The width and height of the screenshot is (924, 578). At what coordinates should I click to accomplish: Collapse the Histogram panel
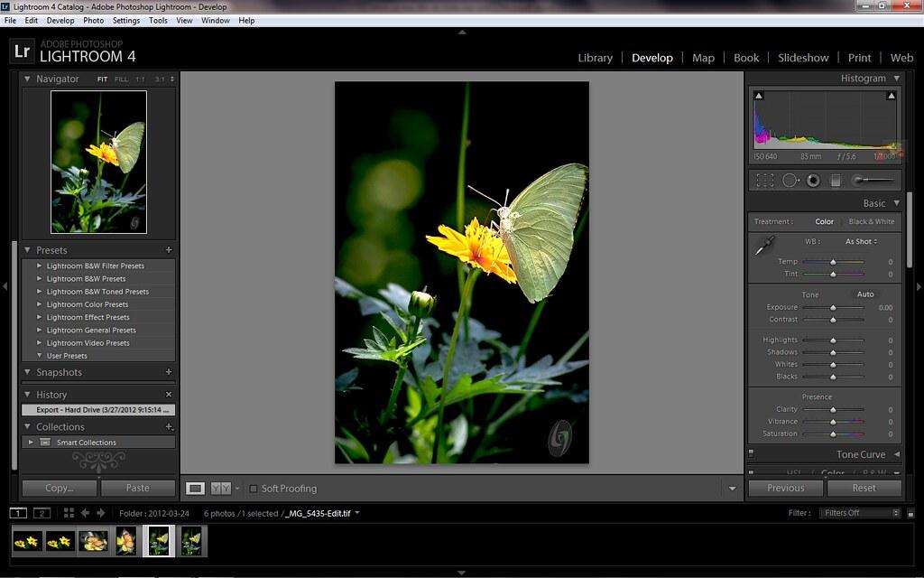pos(896,78)
